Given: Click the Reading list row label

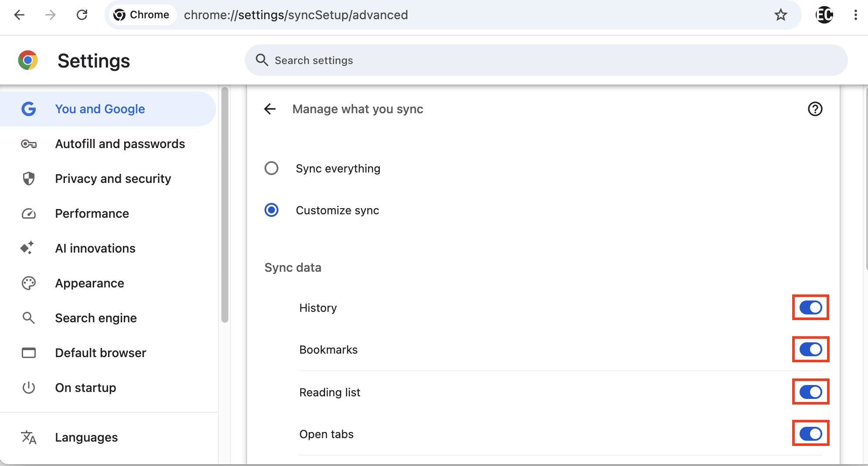Looking at the screenshot, I should [x=330, y=392].
